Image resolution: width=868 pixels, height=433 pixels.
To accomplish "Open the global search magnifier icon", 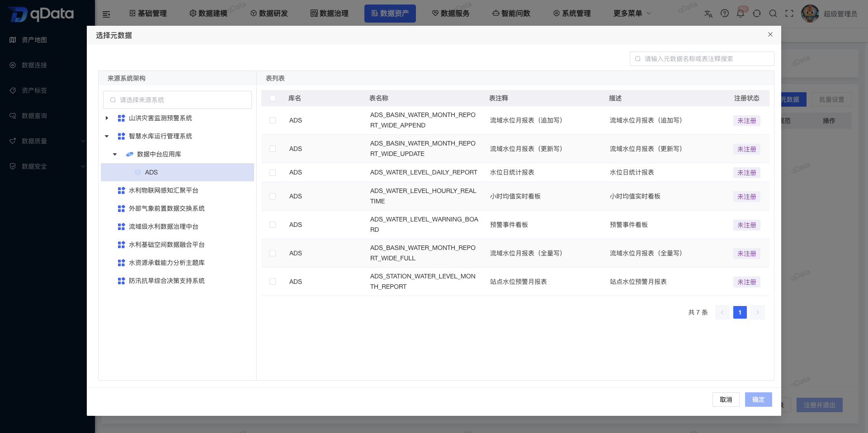I will pyautogui.click(x=773, y=14).
